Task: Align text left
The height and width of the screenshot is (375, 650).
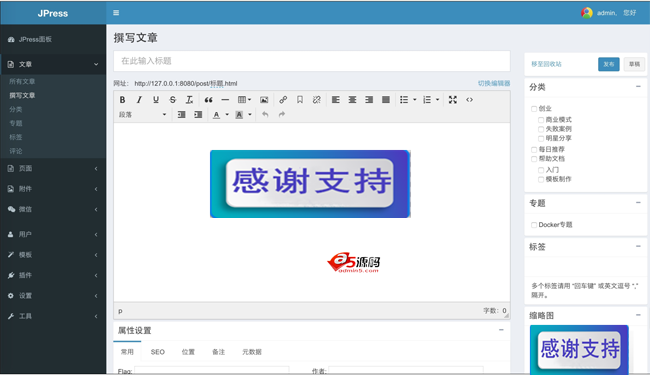Action: [x=336, y=100]
